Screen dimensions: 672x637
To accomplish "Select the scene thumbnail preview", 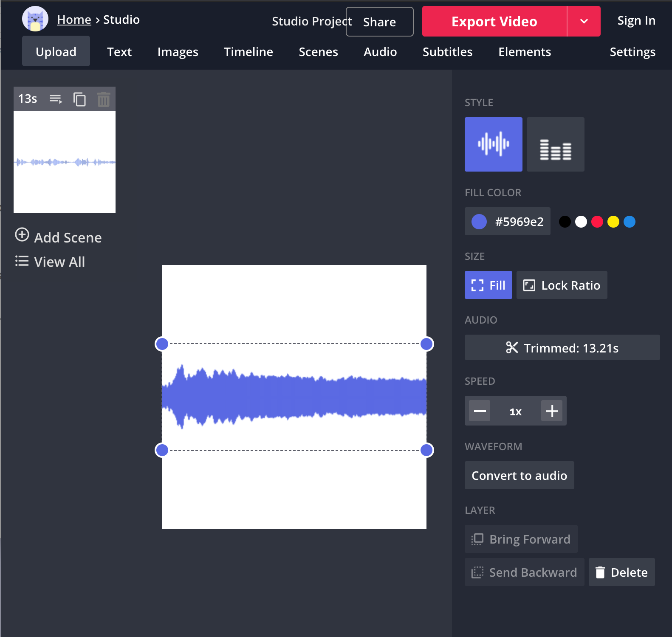I will point(65,162).
